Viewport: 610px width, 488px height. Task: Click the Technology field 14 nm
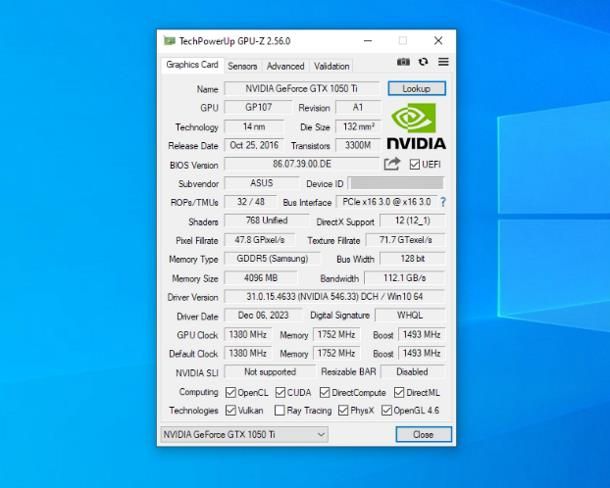click(x=254, y=126)
